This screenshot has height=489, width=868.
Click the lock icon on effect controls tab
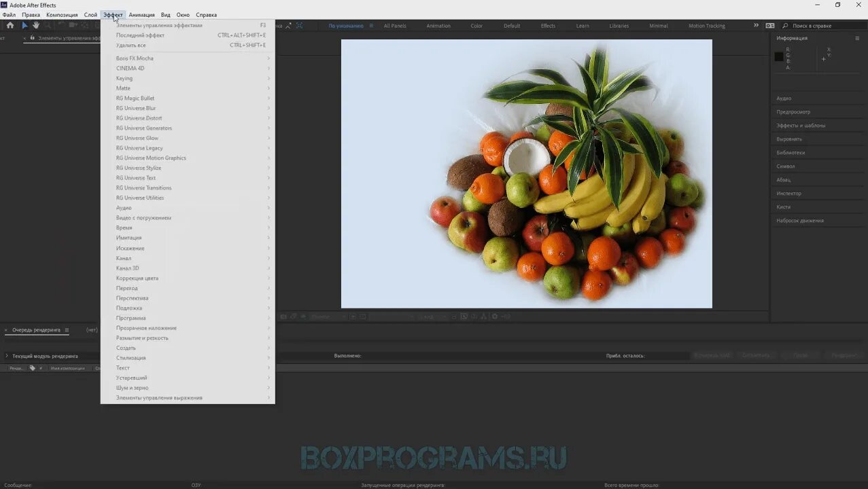click(33, 38)
